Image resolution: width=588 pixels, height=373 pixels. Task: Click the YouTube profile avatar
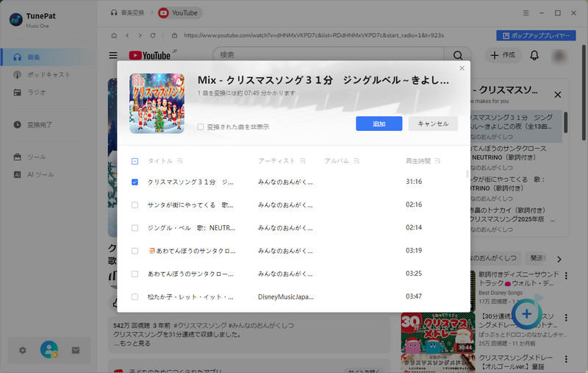(x=559, y=55)
